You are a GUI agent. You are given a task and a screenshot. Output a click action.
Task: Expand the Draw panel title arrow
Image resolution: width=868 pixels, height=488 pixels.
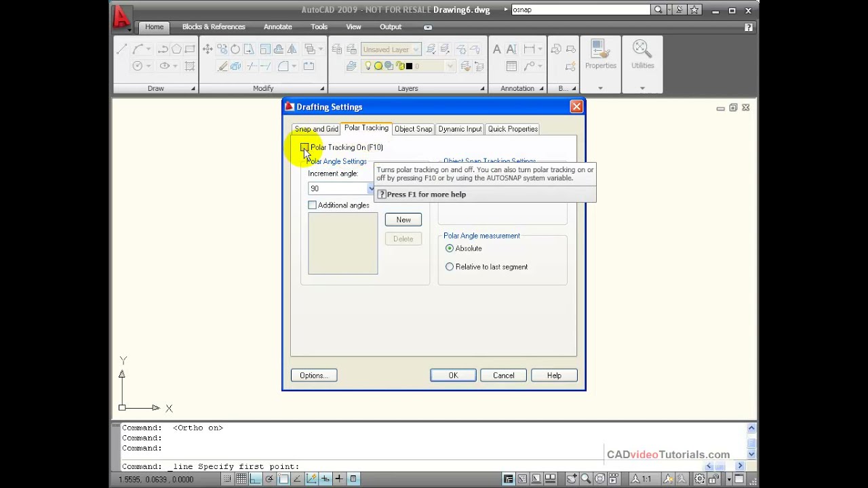click(x=193, y=89)
